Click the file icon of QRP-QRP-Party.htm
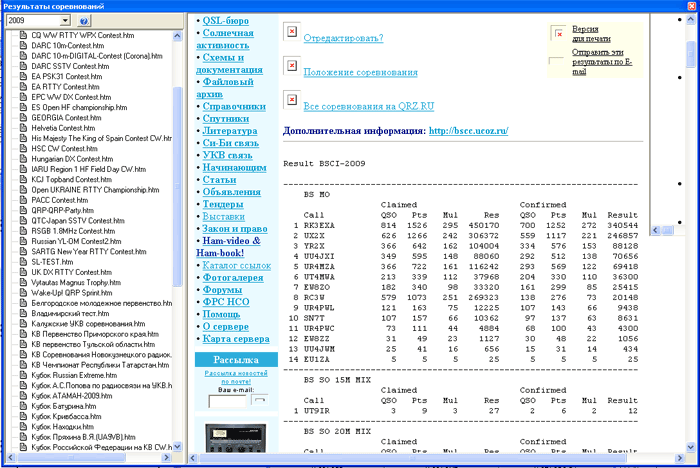Screen dimensions: 700x468 (23, 210)
